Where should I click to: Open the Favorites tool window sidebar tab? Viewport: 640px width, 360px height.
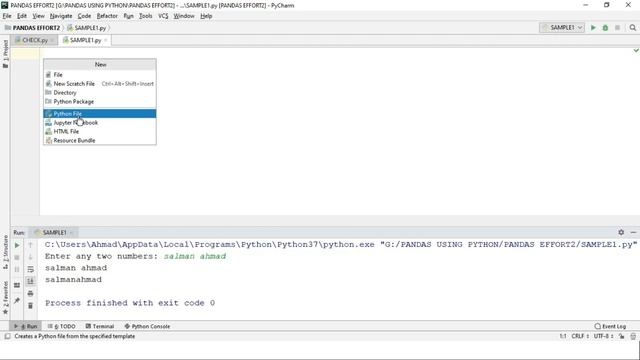point(5,298)
